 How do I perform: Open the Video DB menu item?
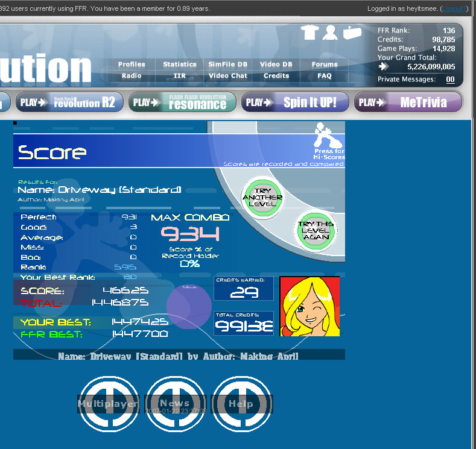click(276, 64)
